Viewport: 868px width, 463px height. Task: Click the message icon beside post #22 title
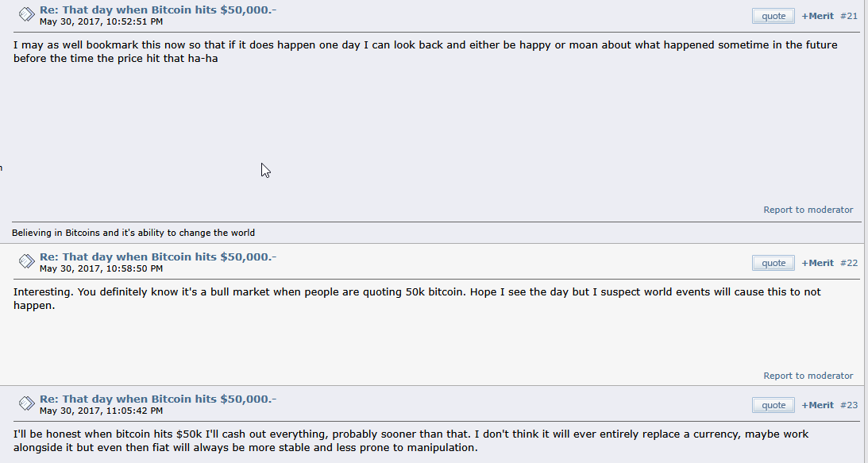[x=26, y=260]
